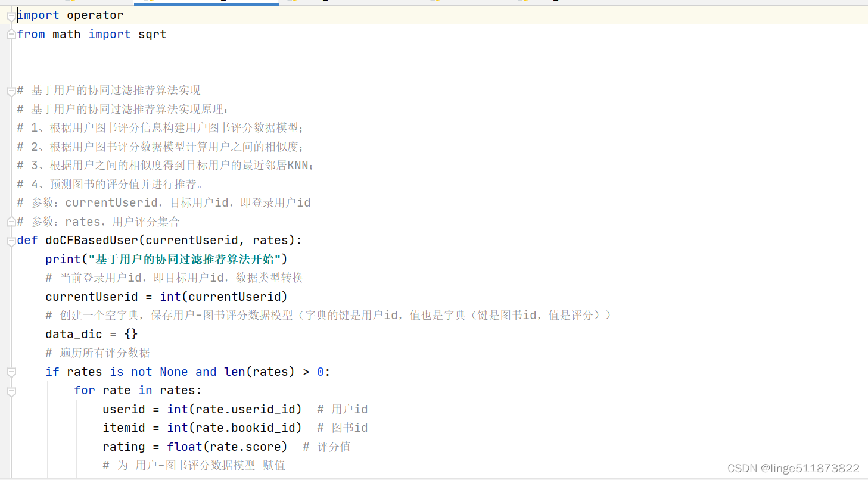868x480 pixels.
Task: Click comment '# 1、根据用户图书评分信息构建用户图书评分数据模型'
Action: 161,128
